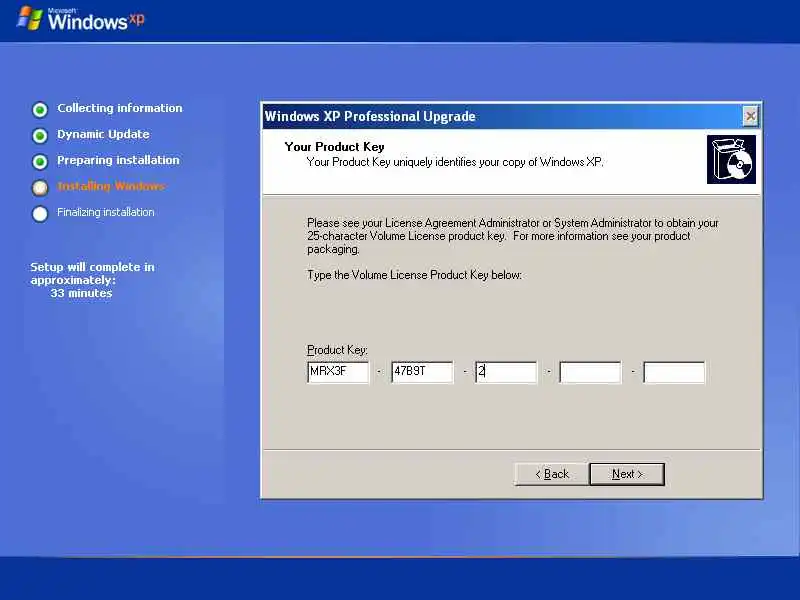Click the "Your Product Key" heading
This screenshot has width=800, height=600.
pos(334,147)
